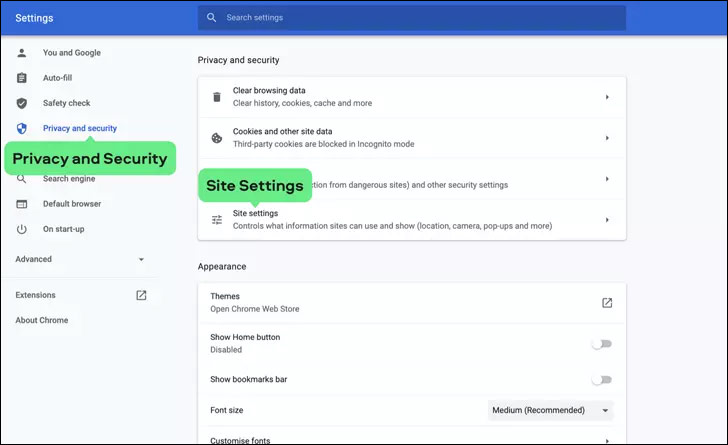The height and width of the screenshot is (445, 728).
Task: Click the Cookies and other site data icon
Action: pyautogui.click(x=216, y=138)
